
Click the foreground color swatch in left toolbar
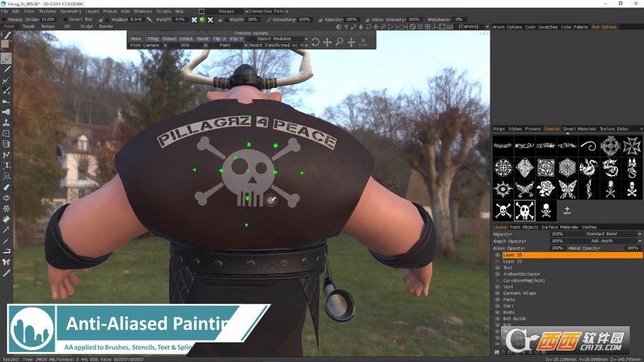click(x=5, y=44)
